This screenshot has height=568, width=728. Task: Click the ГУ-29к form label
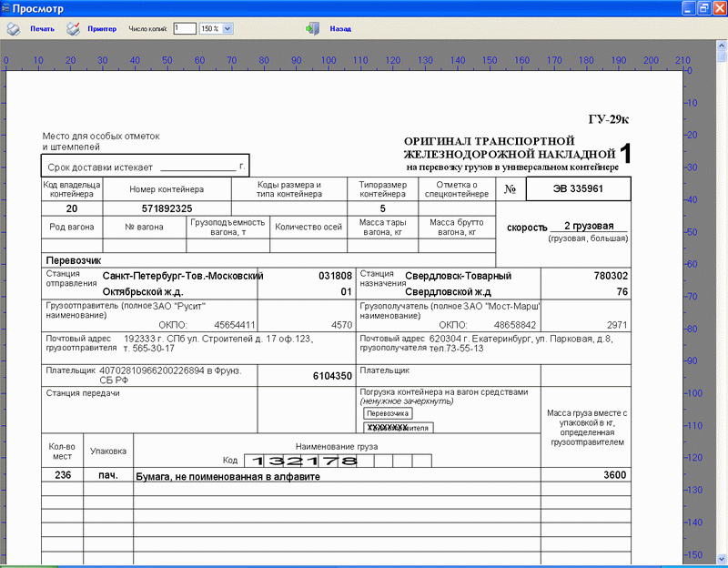pos(608,119)
